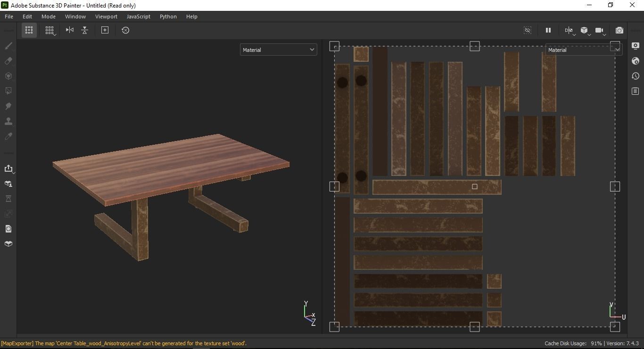Click the asset publish box-with-person icon
644x349 pixels.
coord(8,183)
